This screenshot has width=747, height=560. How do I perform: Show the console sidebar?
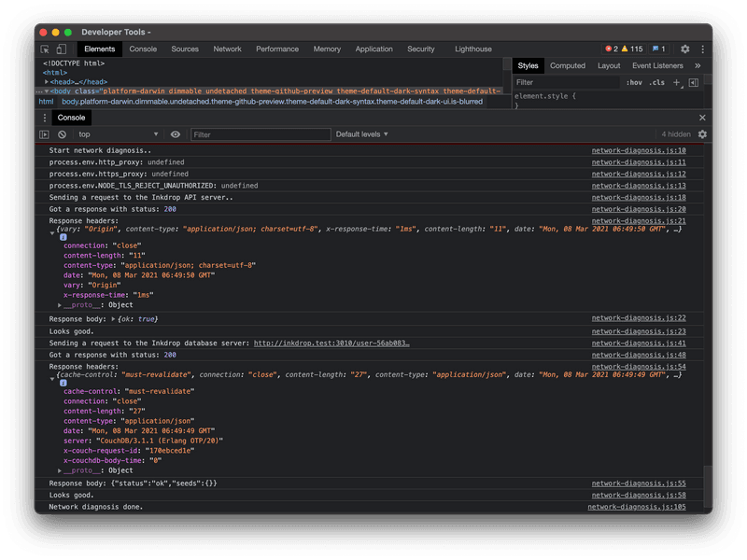[x=46, y=134]
